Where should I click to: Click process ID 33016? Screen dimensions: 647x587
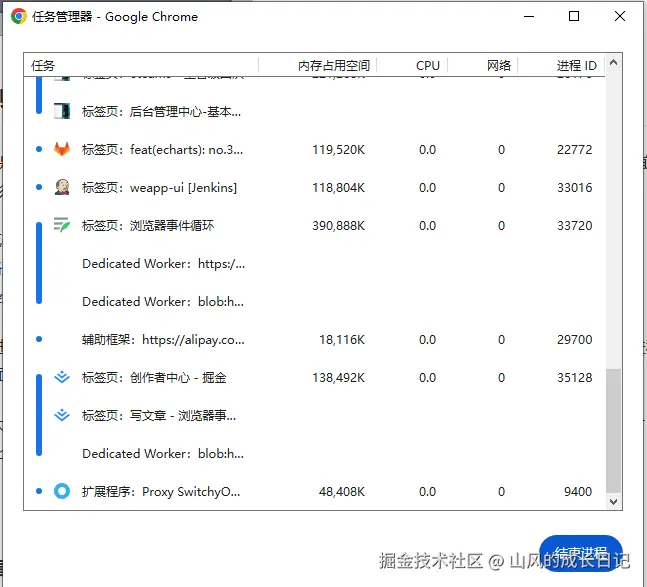[x=574, y=187]
